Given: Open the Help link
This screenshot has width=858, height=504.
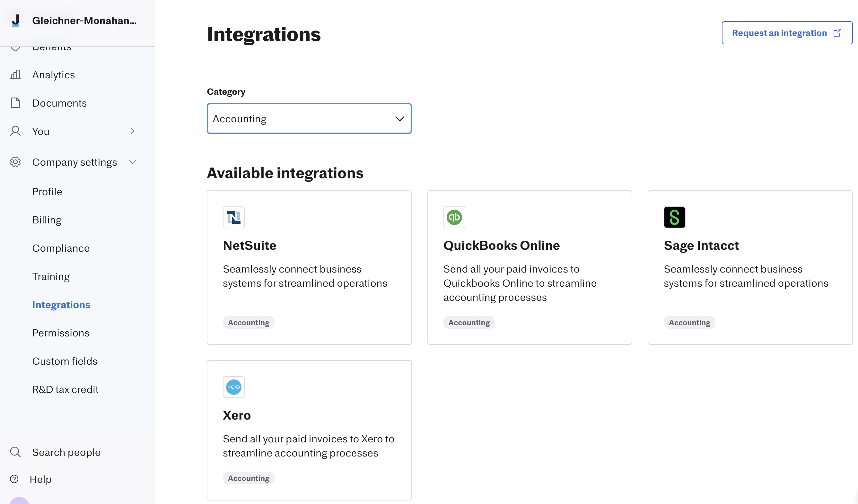Looking at the screenshot, I should click(x=40, y=479).
